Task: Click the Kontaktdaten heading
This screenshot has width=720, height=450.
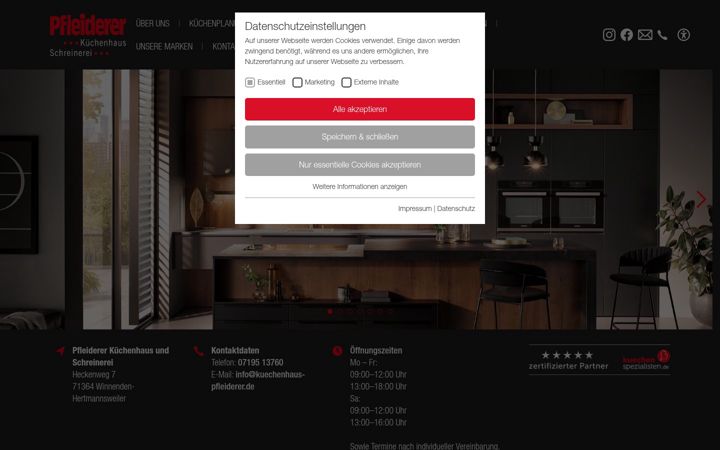Action: point(235,350)
